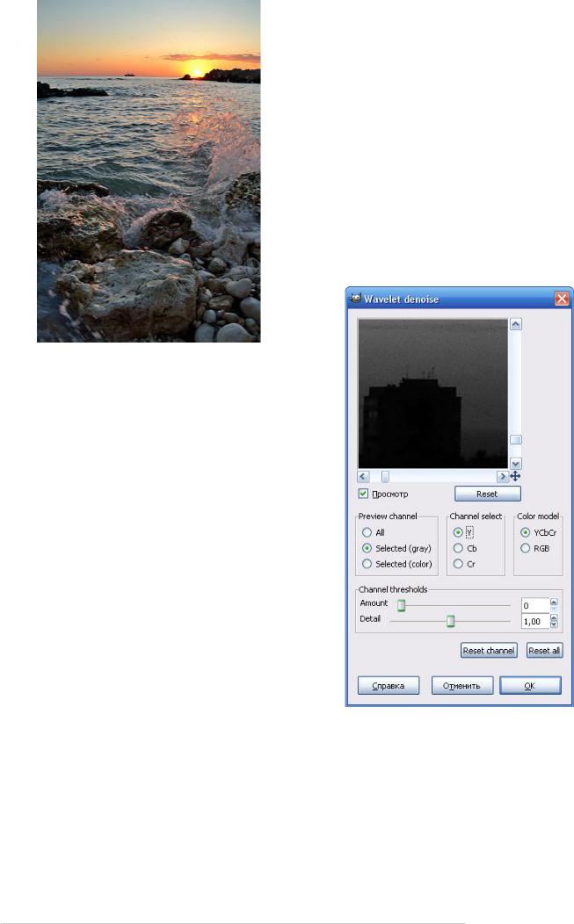
Task: Click the preview navigation cross-arrows icon
Action: 515,476
